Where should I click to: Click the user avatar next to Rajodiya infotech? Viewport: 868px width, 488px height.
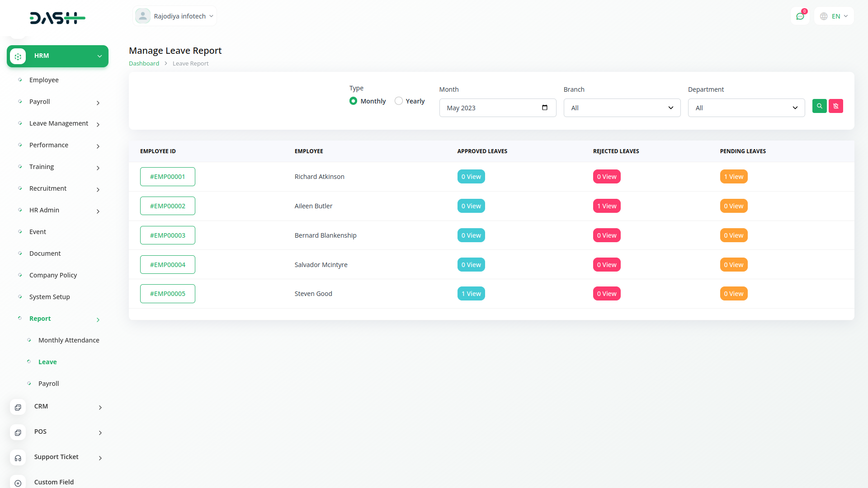point(143,16)
